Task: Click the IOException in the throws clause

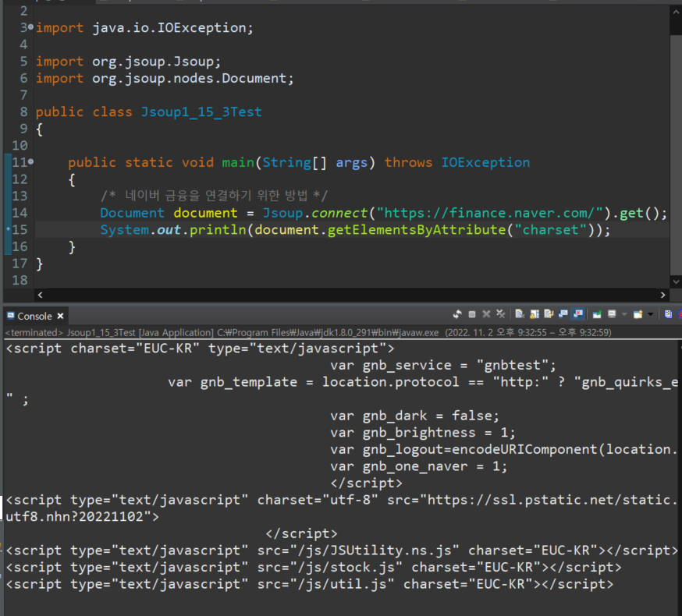Action: 485,162
